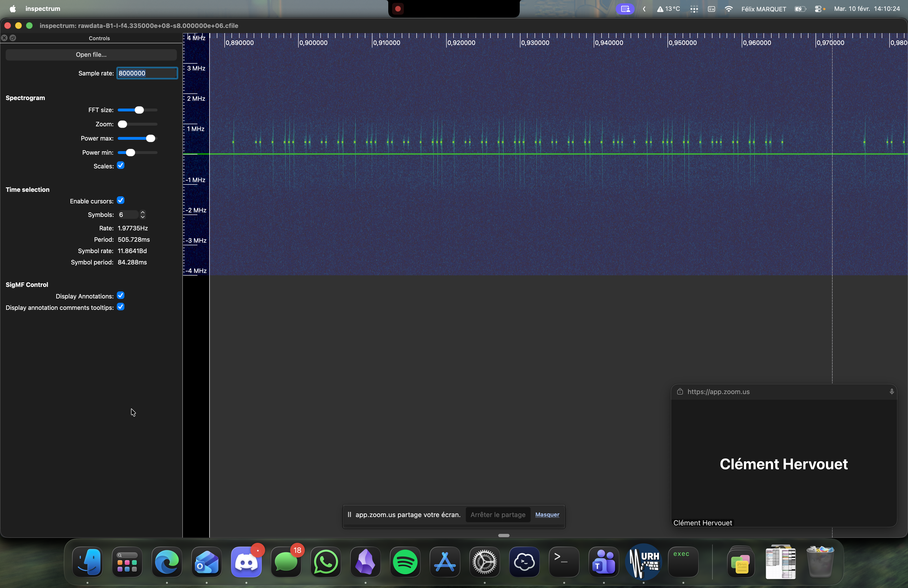Click Arrêter le partage button

pyautogui.click(x=498, y=514)
